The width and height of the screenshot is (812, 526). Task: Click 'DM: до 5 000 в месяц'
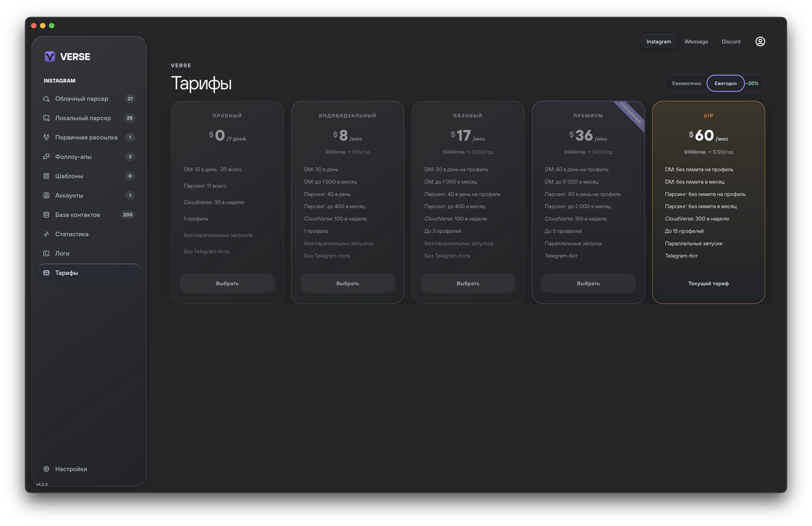click(x=571, y=182)
